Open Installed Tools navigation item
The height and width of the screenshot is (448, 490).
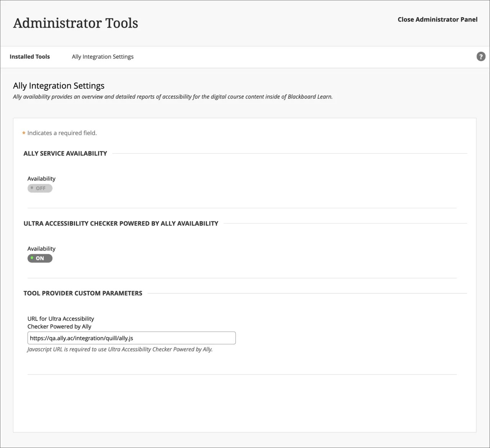29,56
